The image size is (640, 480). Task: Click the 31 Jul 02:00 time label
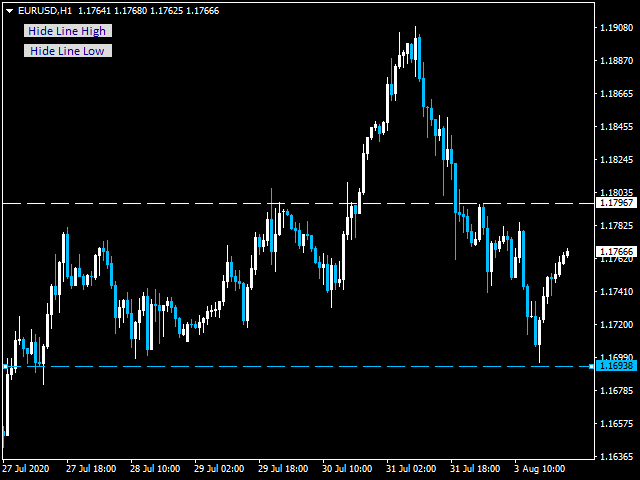[411, 469]
